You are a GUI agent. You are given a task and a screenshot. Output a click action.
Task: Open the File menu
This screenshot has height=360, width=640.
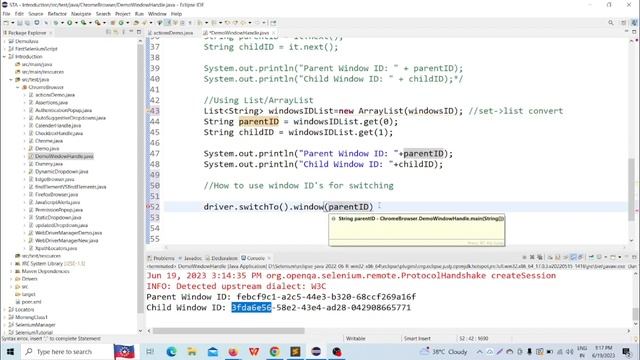click(7, 14)
